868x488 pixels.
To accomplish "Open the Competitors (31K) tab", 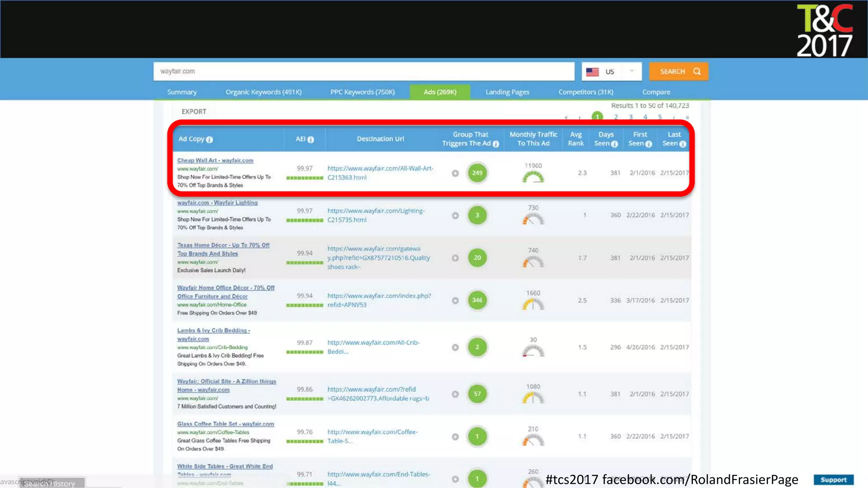I will coord(586,92).
